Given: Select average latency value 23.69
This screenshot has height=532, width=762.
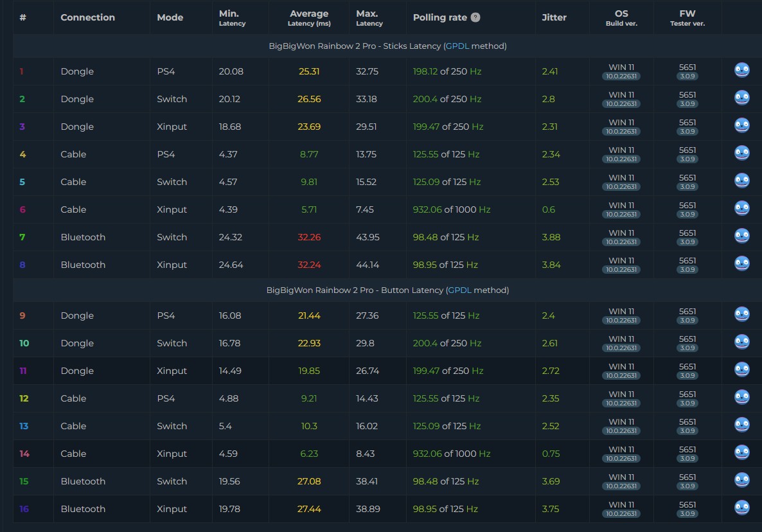Looking at the screenshot, I should 309,127.
